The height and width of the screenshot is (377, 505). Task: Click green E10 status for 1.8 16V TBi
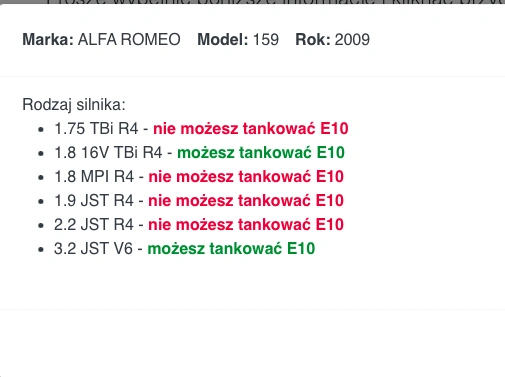pyautogui.click(x=261, y=153)
